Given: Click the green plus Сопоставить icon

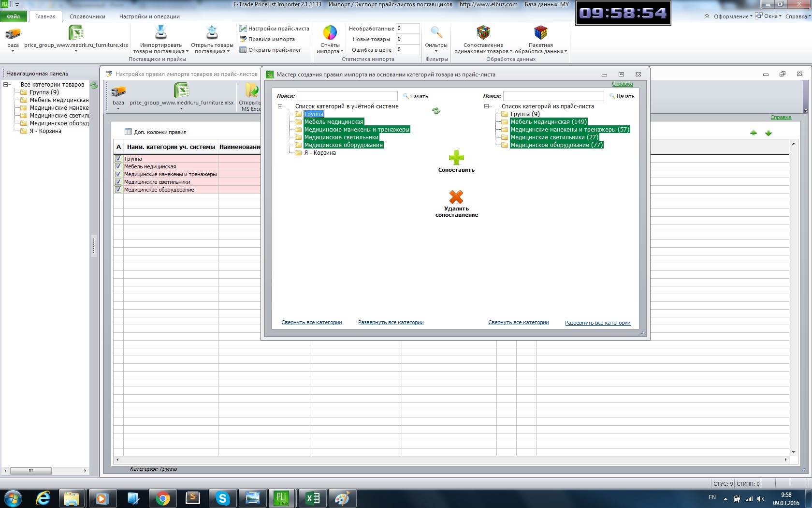Looking at the screenshot, I should tap(456, 158).
